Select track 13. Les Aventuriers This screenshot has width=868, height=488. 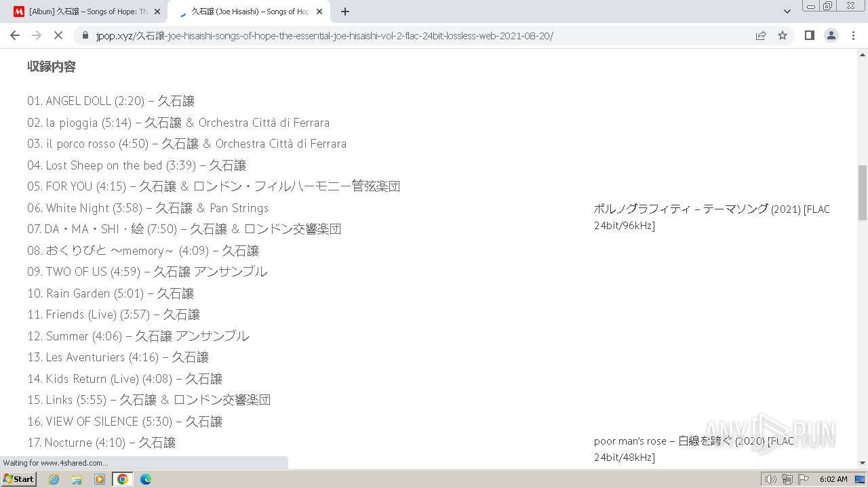(x=118, y=357)
